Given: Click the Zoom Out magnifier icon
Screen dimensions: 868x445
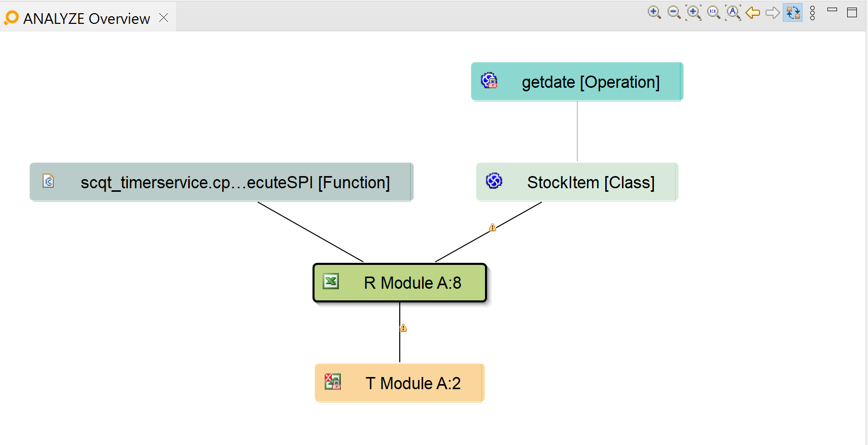Looking at the screenshot, I should [x=674, y=13].
